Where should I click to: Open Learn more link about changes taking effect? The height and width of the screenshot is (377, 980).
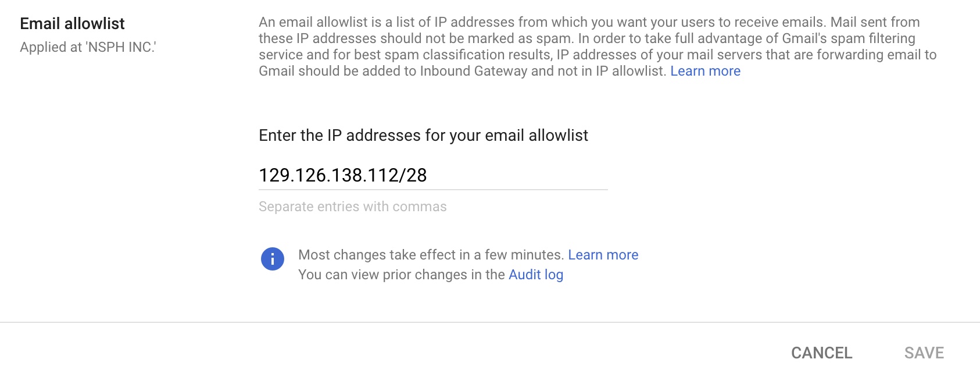pos(603,255)
